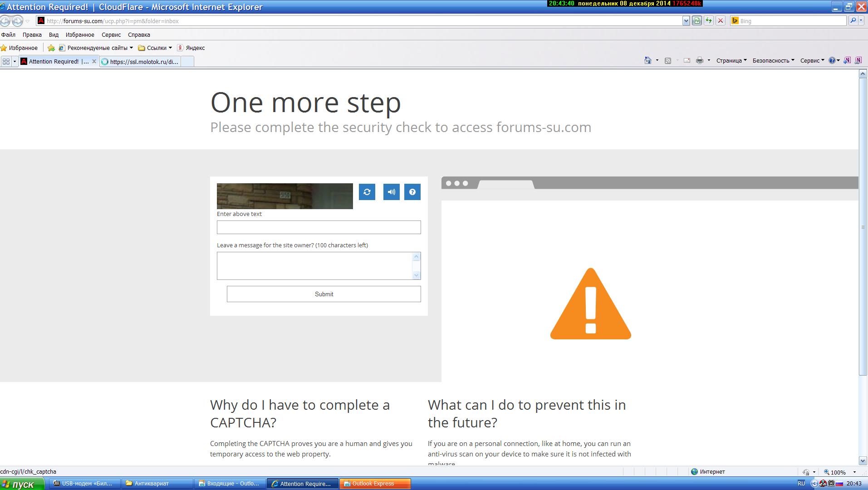Go to the browser home page icon

click(648, 60)
